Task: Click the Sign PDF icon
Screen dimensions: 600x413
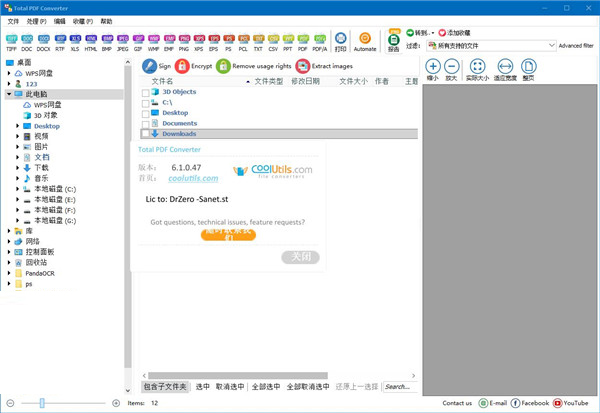Action: pyautogui.click(x=149, y=66)
